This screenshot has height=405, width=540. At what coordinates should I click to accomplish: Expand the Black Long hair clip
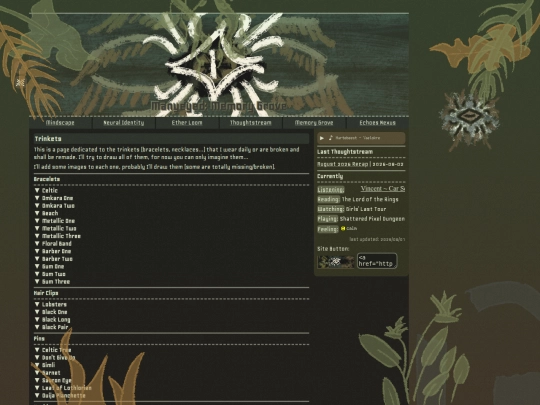52,320
